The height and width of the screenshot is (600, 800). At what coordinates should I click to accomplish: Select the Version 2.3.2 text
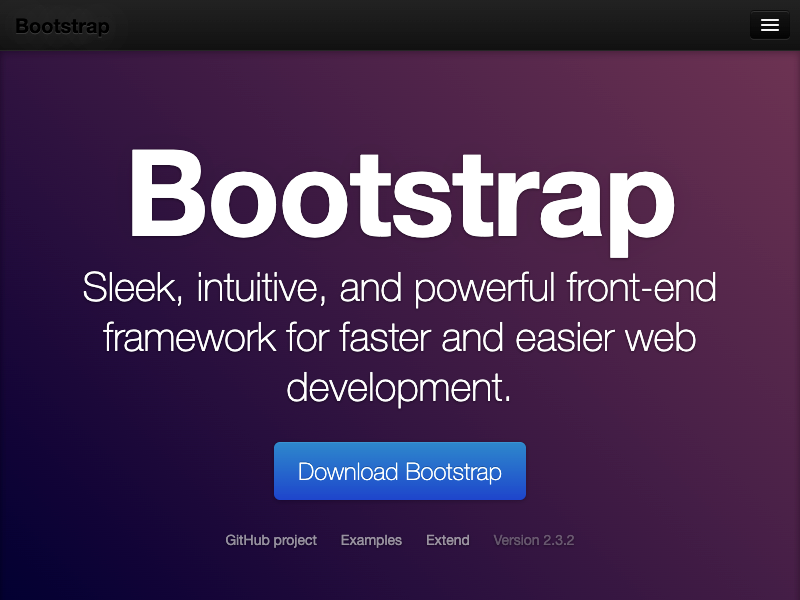pyautogui.click(x=534, y=540)
